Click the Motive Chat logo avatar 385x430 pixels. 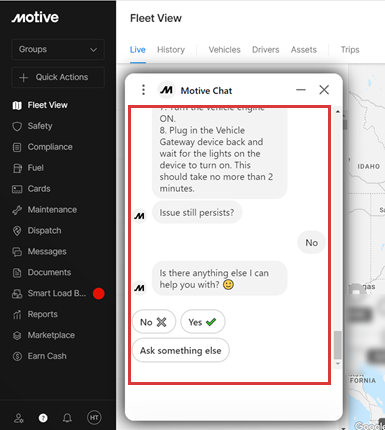pos(166,90)
